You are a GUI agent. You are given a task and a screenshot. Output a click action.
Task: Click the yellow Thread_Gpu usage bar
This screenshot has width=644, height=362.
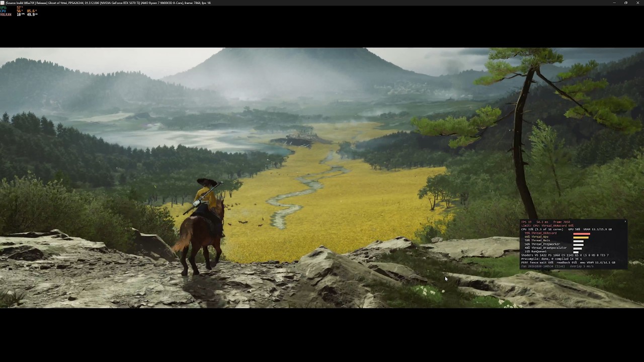coord(581,237)
